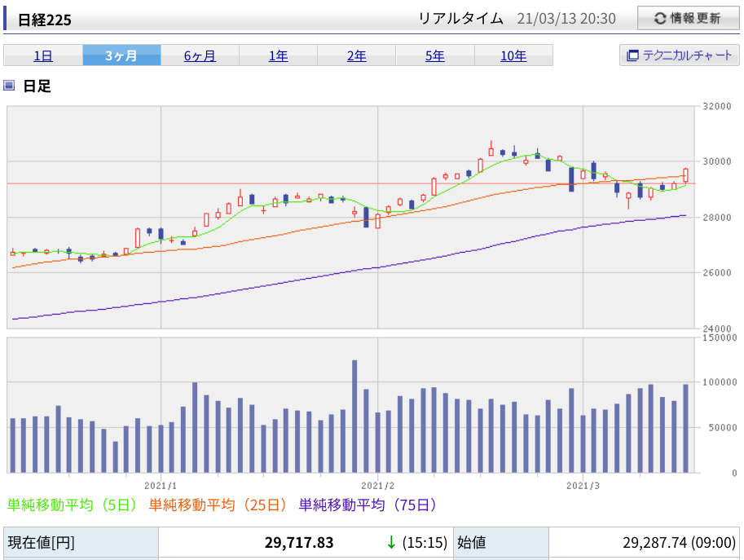Image resolution: width=744 pixels, height=560 pixels.
Task: Click the current value 29,717.83
Action: pos(299,542)
